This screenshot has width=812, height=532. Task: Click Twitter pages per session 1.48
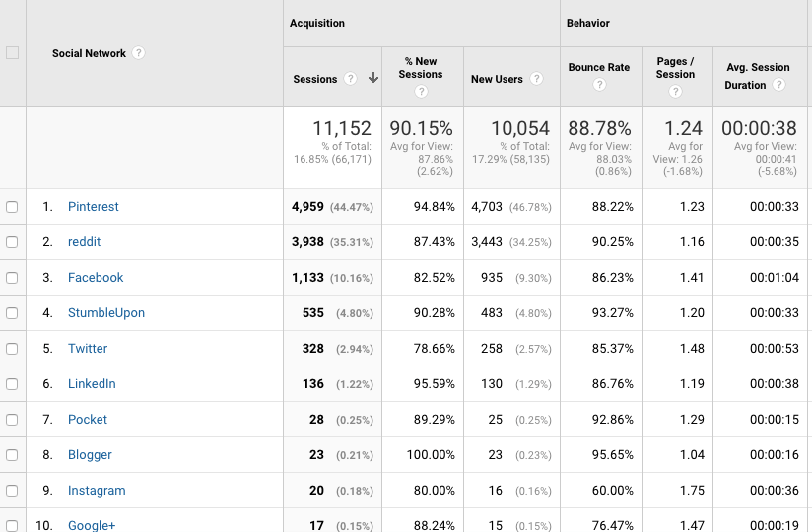692,349
